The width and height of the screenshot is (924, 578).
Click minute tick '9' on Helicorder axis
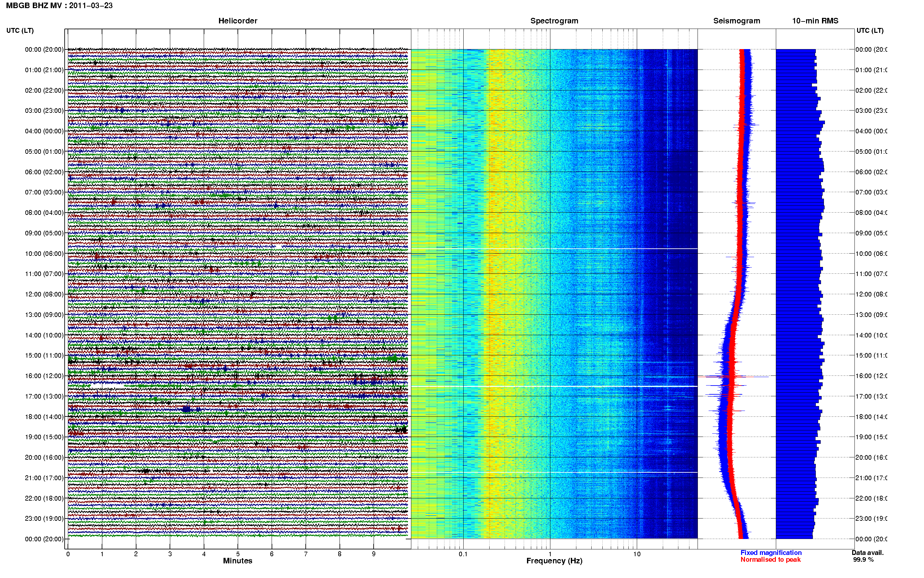click(x=374, y=554)
